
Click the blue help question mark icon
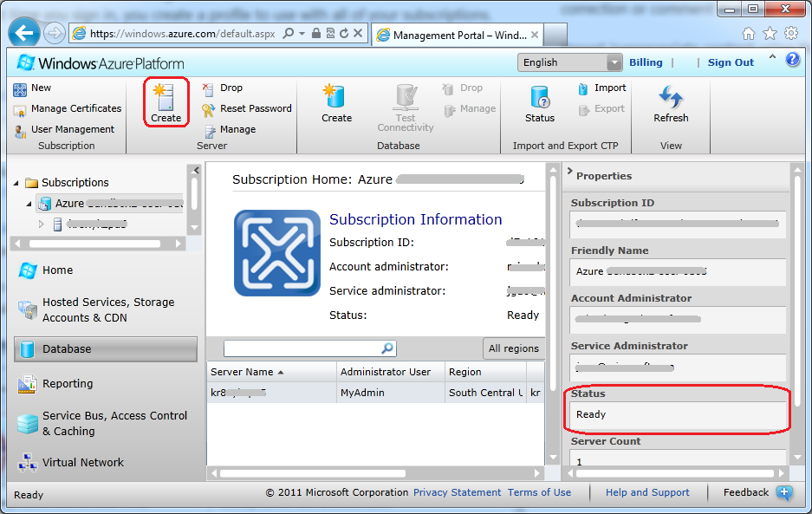coord(792,59)
